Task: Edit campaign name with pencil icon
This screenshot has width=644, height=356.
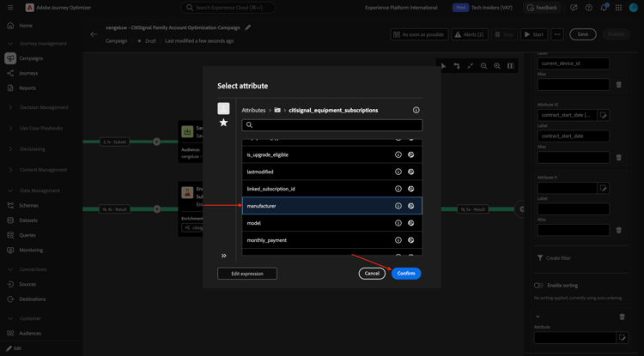Action: coord(247,27)
